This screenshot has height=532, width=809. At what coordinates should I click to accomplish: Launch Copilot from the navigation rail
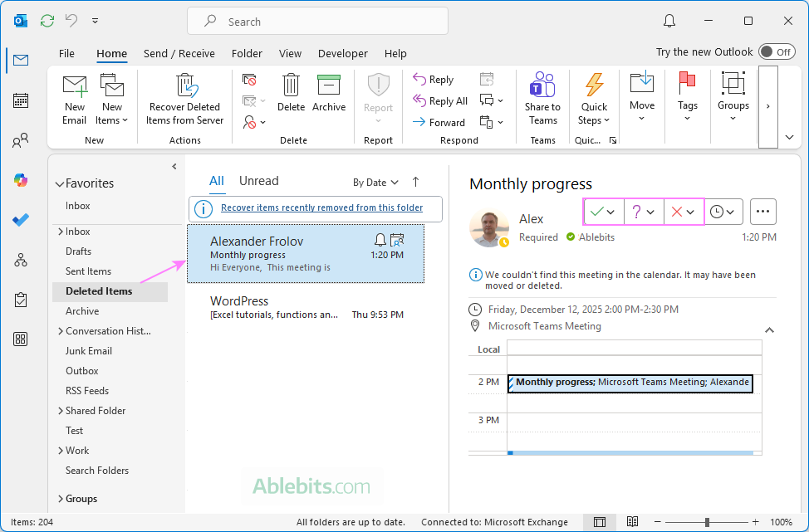(21, 180)
